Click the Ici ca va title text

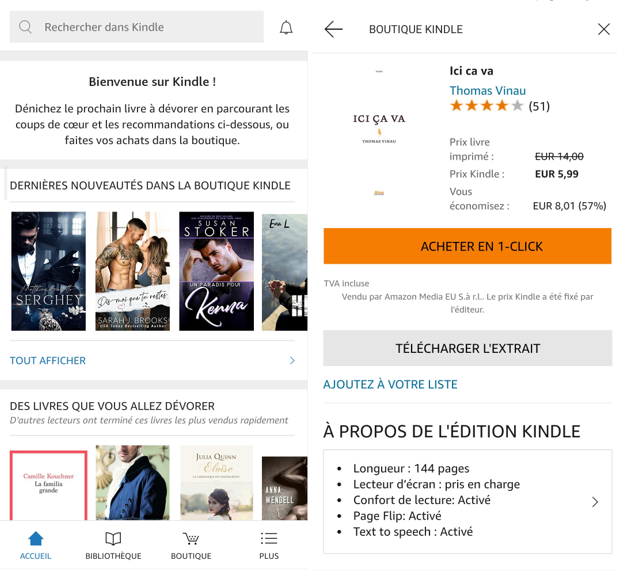click(x=471, y=71)
